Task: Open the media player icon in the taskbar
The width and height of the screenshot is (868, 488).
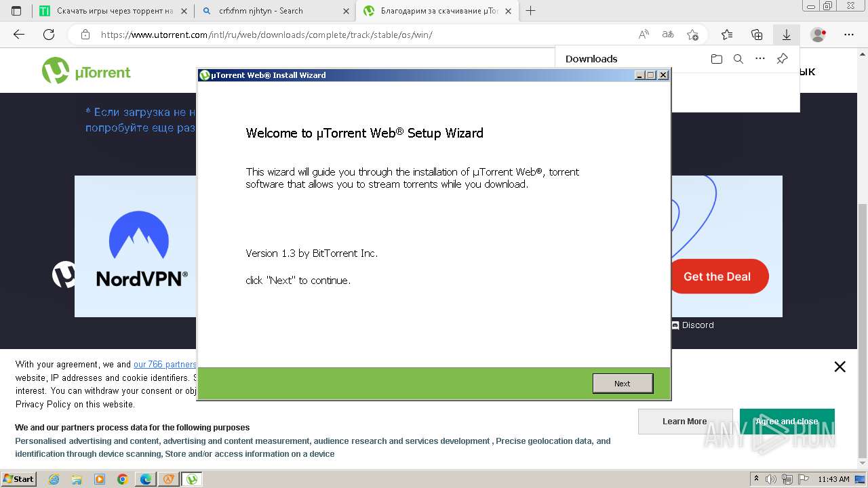Action: [100, 479]
